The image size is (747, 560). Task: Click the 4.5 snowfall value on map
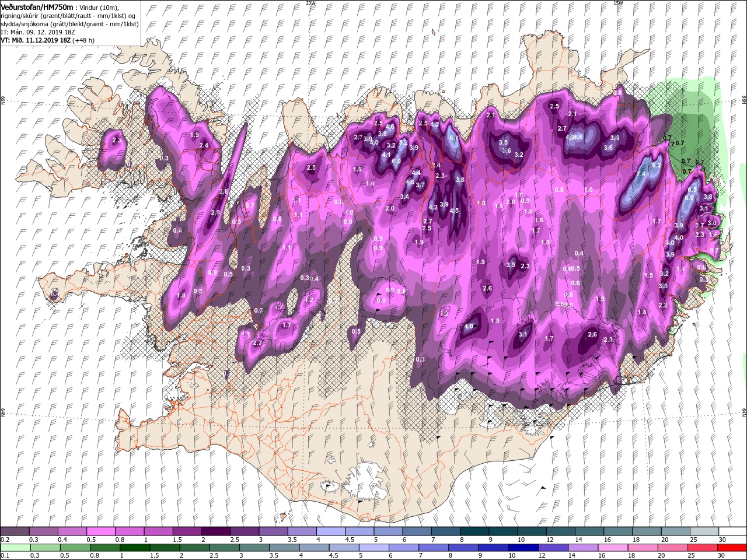pos(455,211)
